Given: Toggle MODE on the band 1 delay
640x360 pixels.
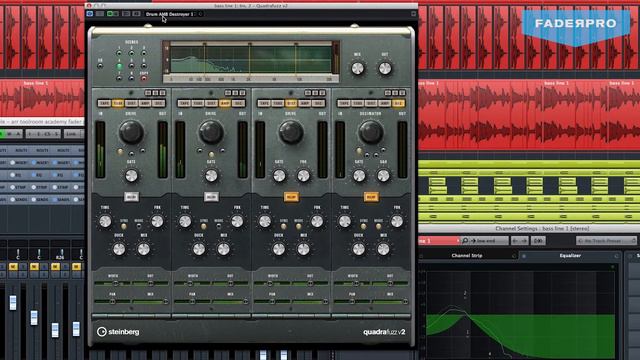Looking at the screenshot, I should (139, 226).
